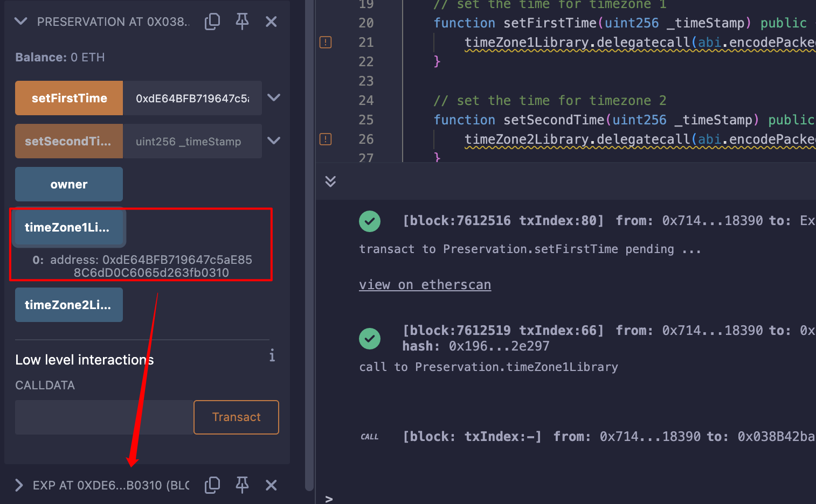Screen dimensions: 816x504
Task: Click setSecondTime function declaration in editor
Action: point(624,120)
